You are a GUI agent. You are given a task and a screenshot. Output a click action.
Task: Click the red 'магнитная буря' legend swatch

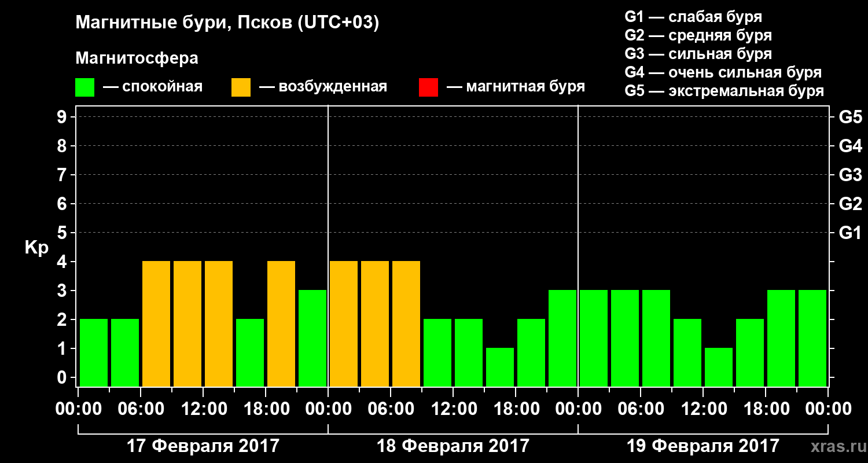[428, 87]
